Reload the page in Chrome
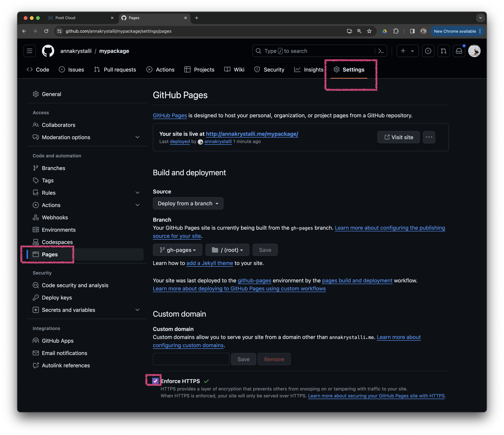504x435 pixels. (x=46, y=31)
